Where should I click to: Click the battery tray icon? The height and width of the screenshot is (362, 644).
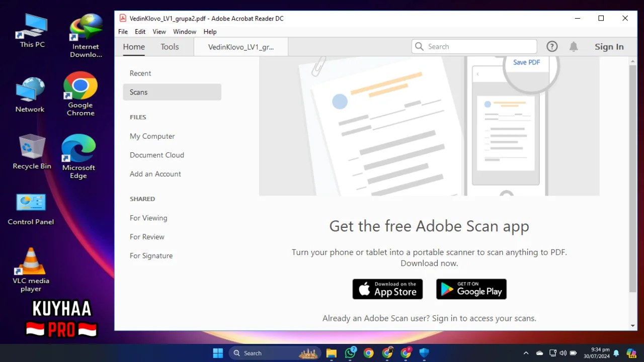click(x=573, y=353)
